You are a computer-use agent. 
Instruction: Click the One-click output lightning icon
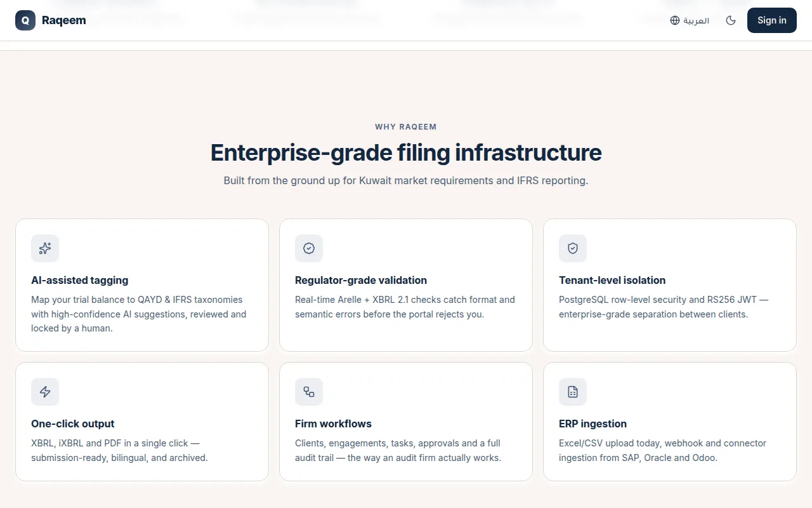(45, 392)
